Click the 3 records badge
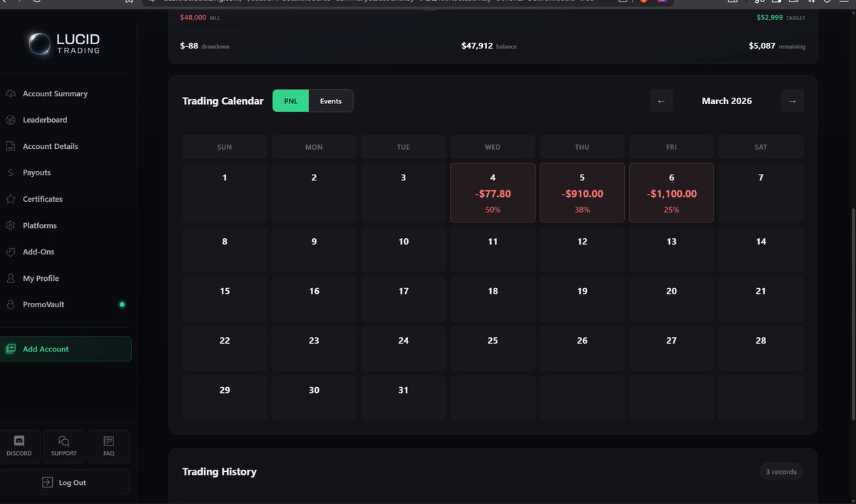Image resolution: width=856 pixels, height=504 pixels. point(781,472)
